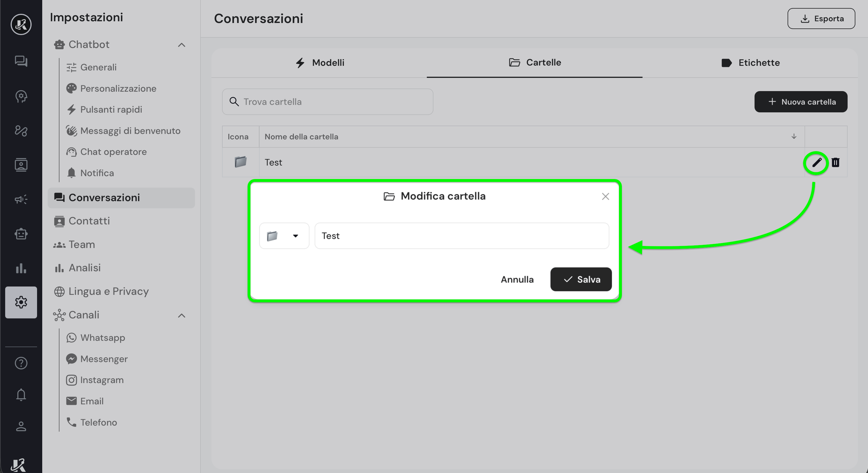868x473 pixels.
Task: Click the pencil edit icon for Test folder
Action: coord(817,163)
